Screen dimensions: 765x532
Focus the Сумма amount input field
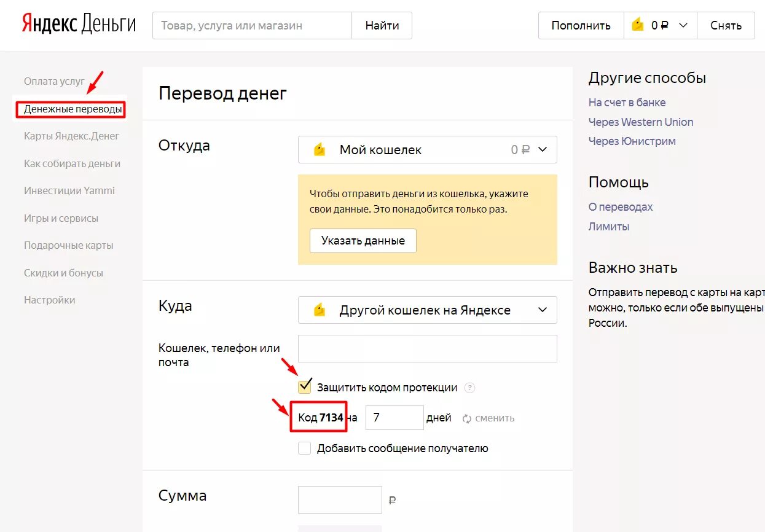click(x=340, y=499)
